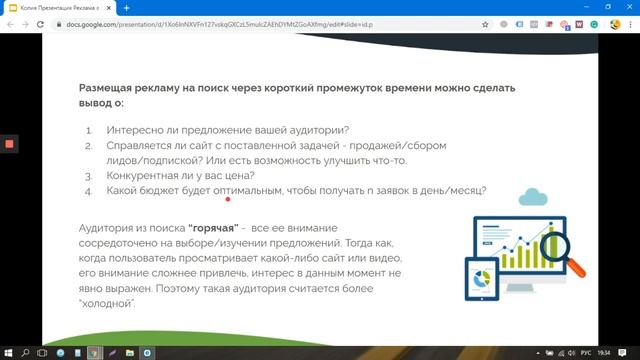Open the white document app on taskbar

[x=78, y=353]
